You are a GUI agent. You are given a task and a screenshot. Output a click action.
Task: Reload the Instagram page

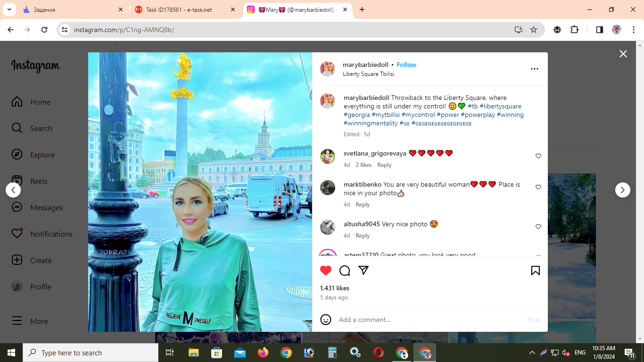[x=44, y=30]
